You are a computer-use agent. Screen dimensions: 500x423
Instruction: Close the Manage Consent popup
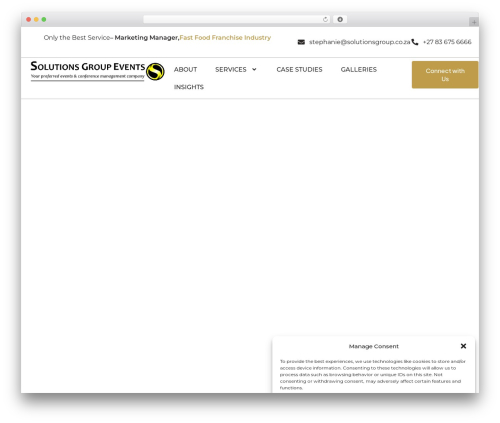point(463,346)
